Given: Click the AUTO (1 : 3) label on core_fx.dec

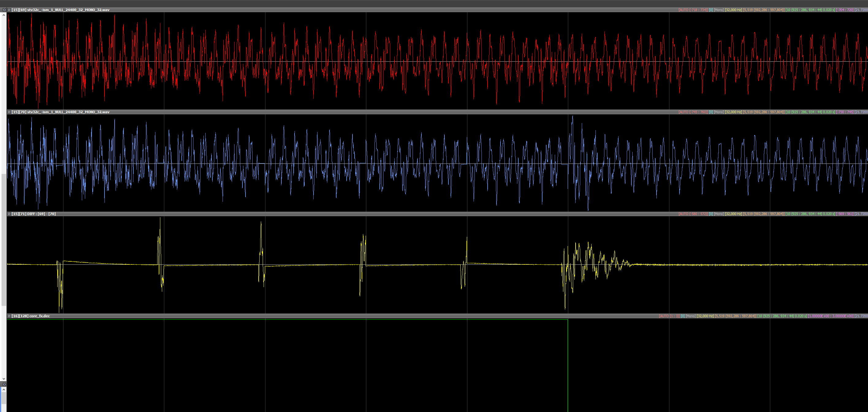Looking at the screenshot, I should click(x=669, y=316).
